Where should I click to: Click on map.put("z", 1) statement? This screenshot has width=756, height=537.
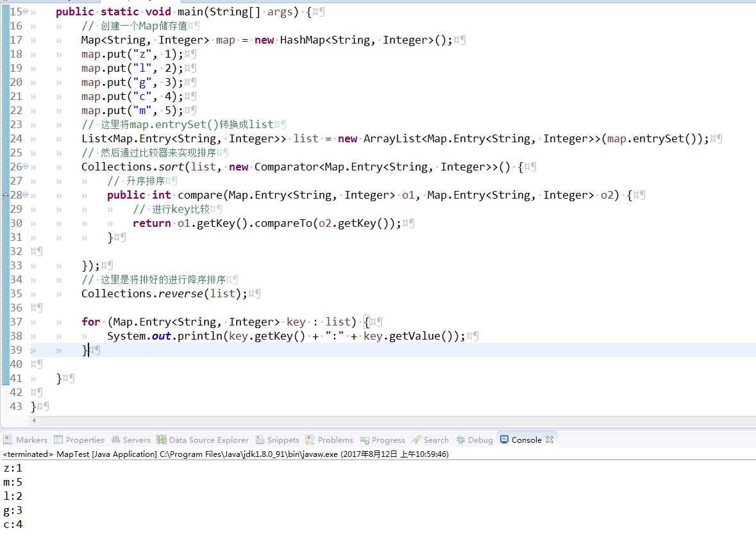(x=132, y=54)
